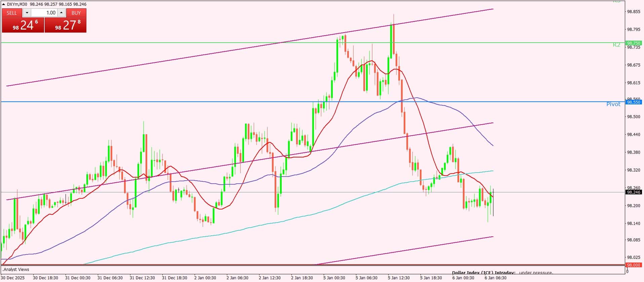Click the 98.085 price scale label
Viewport: 644px width, 282px height.
point(634,240)
